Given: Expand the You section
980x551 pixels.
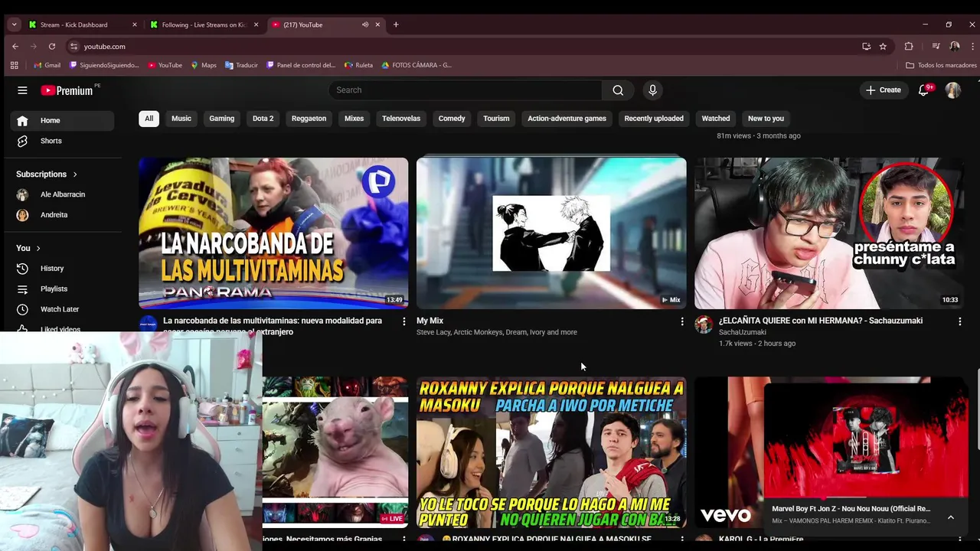Looking at the screenshot, I should [28, 248].
